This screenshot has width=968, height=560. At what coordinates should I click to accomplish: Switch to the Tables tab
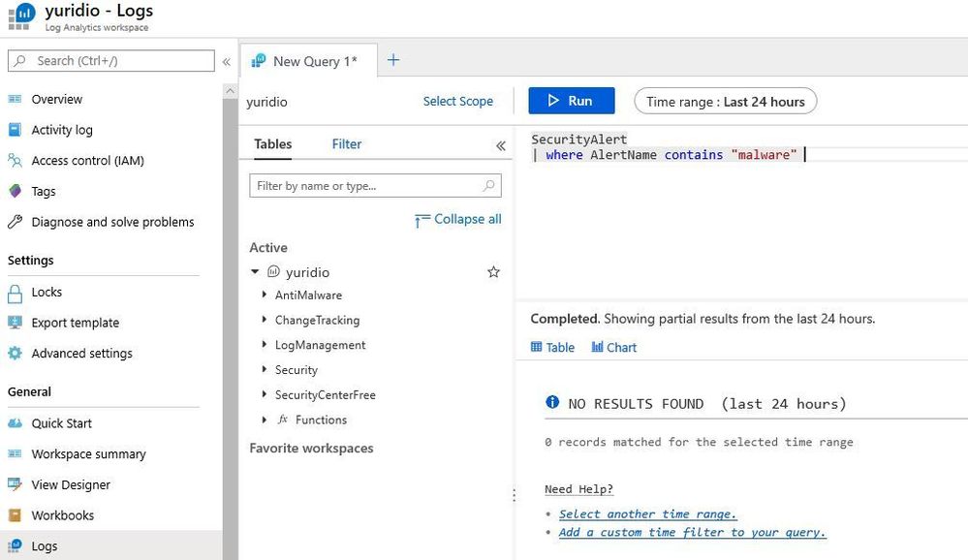[273, 143]
